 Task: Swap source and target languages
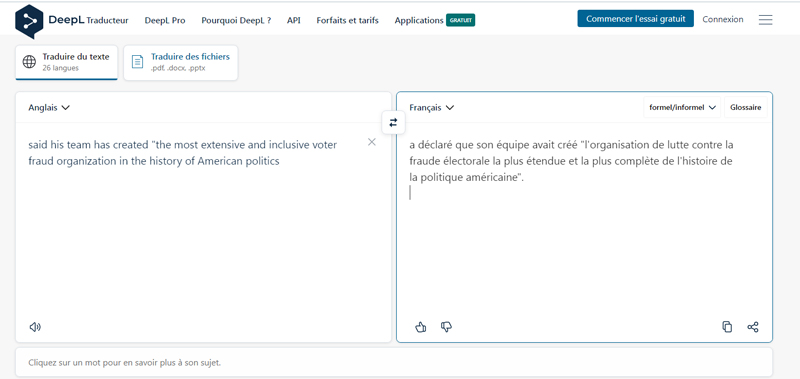393,122
